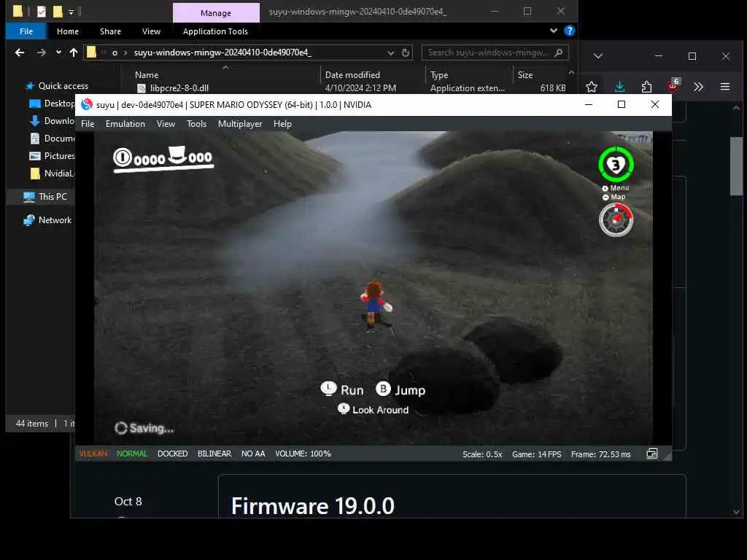Open Explorer's Help question mark icon
This screenshot has width=747, height=560.
coord(569,31)
